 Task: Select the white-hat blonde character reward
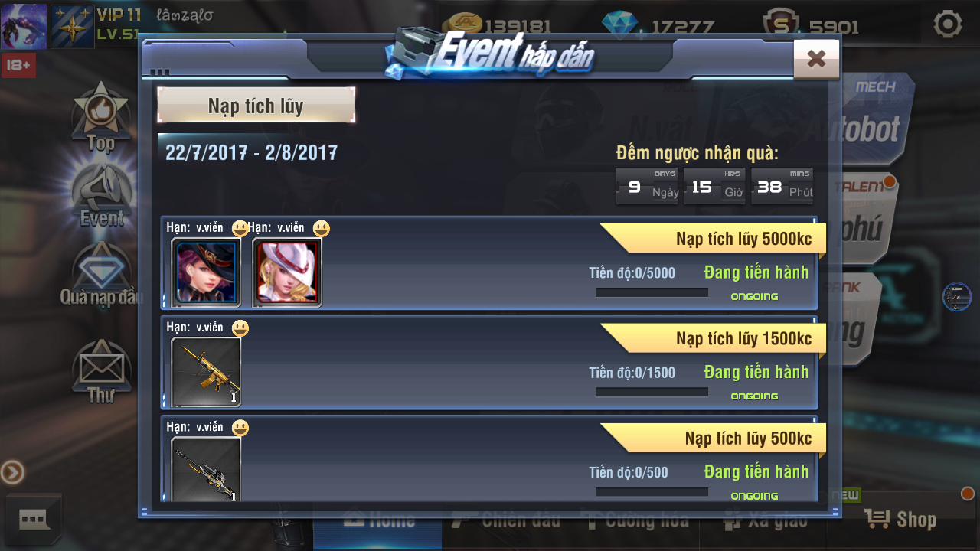tap(287, 272)
